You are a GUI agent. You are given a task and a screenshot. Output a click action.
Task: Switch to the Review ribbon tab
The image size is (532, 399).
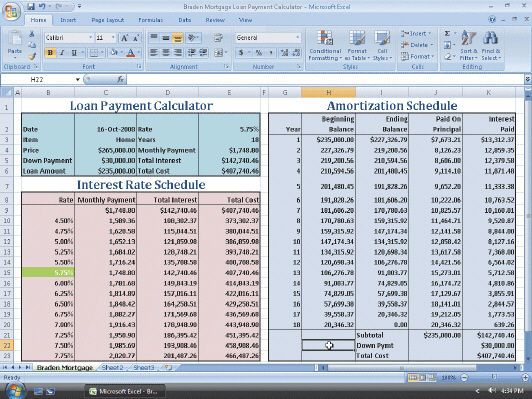point(215,20)
